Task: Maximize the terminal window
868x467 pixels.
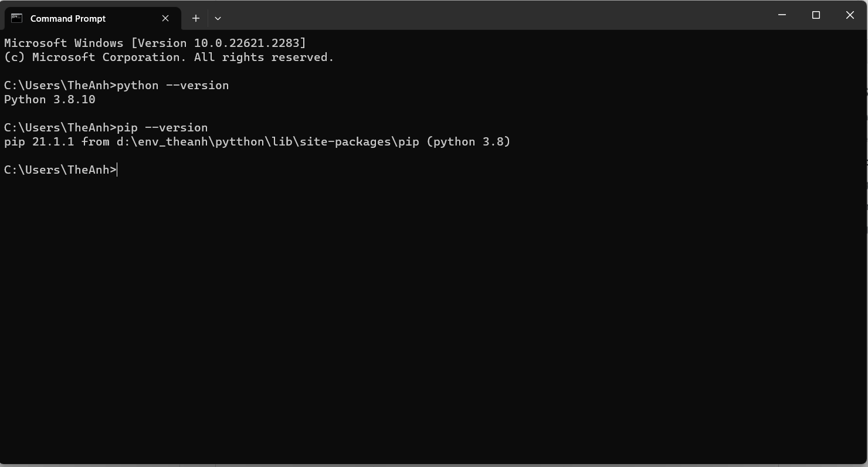Action: point(816,15)
